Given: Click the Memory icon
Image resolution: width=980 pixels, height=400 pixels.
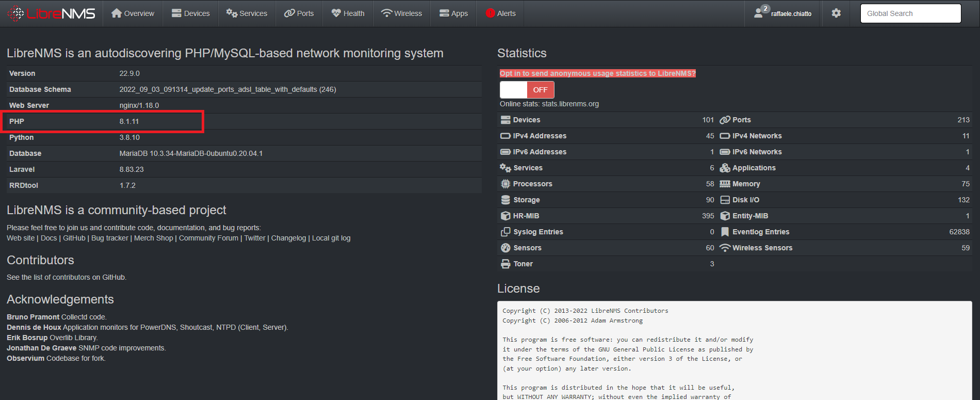Looking at the screenshot, I should (725, 184).
